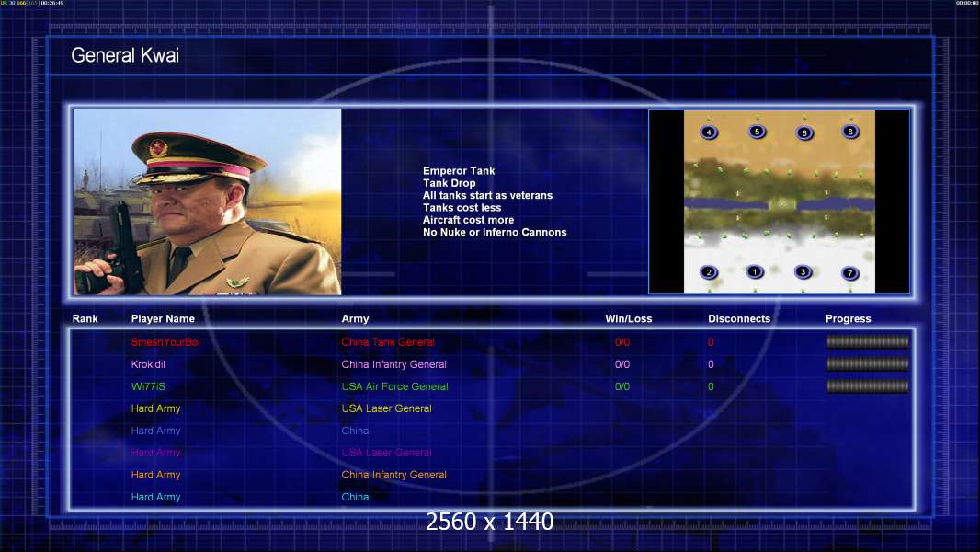Click Krokidil's 0/0 win/loss value
Screen dimensions: 980x552
coord(621,364)
